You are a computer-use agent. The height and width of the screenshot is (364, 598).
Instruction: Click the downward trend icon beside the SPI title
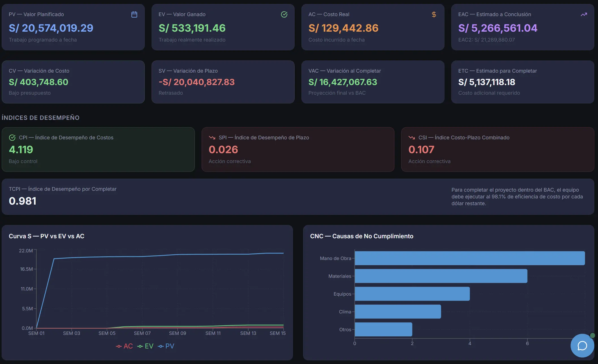point(212,138)
